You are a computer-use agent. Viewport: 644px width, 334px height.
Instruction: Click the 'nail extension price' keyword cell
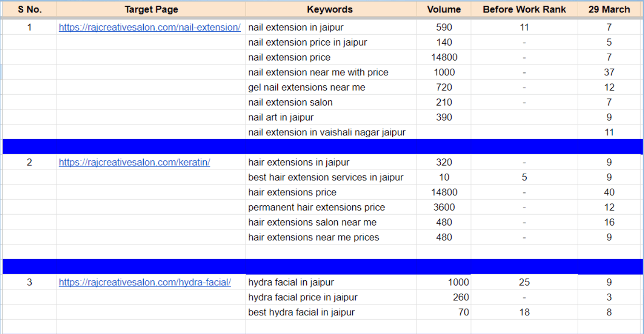tap(331, 57)
